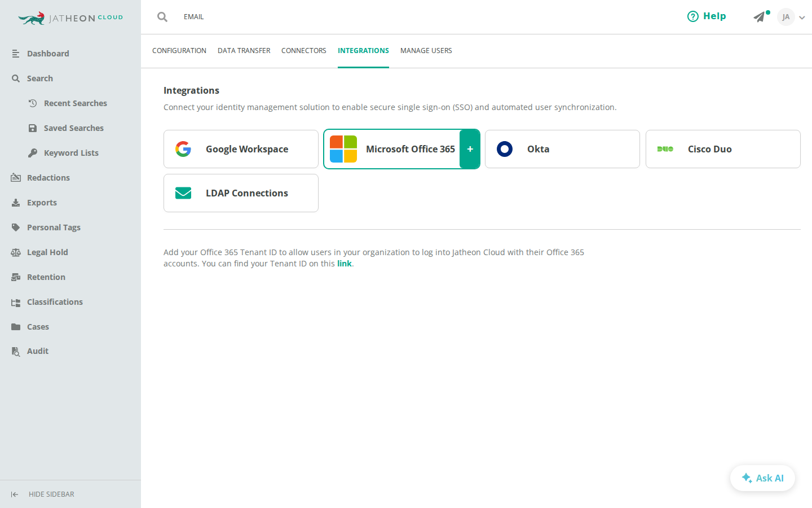Click the Microsoft Office 365 logo

pos(343,149)
